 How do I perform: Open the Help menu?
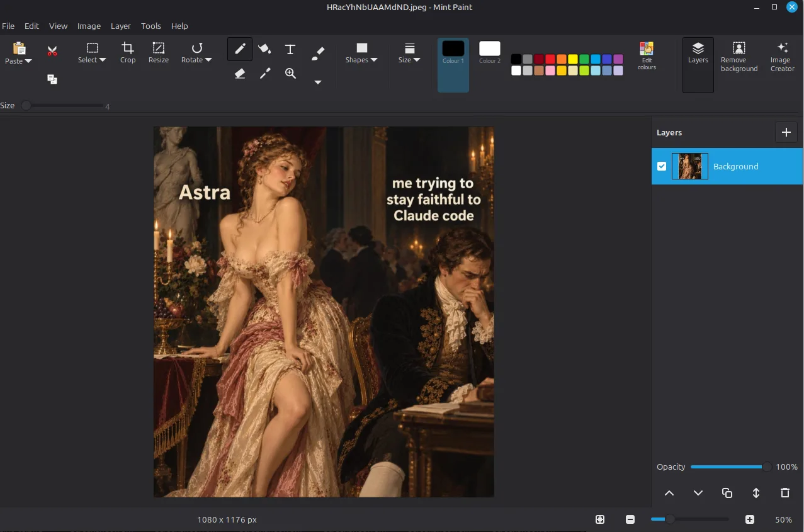coord(179,26)
